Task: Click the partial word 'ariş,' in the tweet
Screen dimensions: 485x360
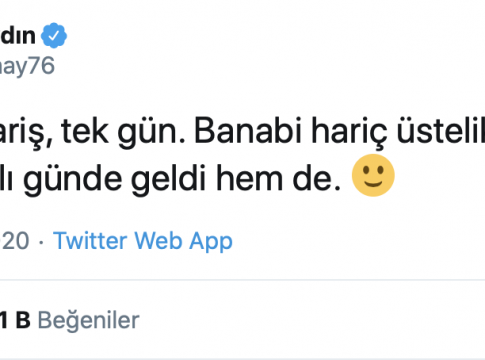Action: (26, 133)
